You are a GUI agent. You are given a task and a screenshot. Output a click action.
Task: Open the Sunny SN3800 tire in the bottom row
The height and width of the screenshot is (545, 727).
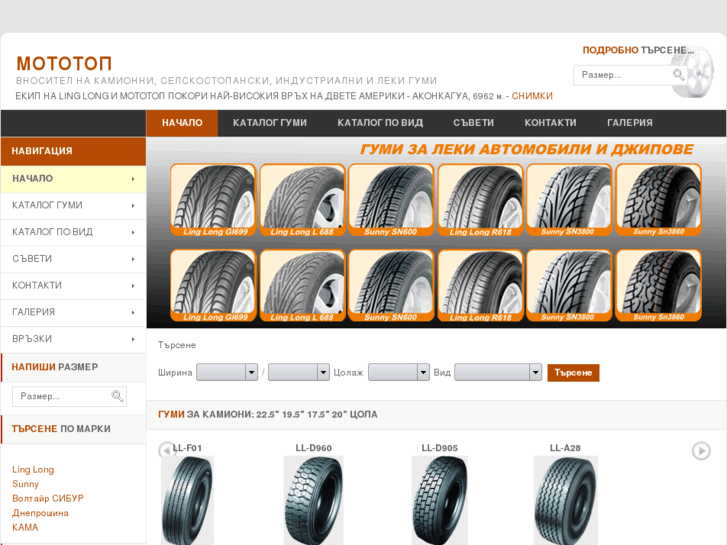point(569,285)
